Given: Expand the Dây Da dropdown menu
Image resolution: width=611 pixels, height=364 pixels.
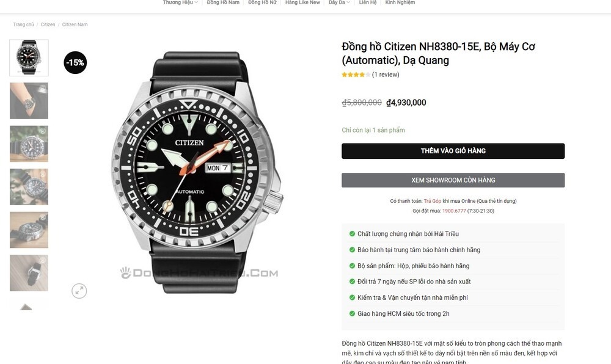Looking at the screenshot, I should coord(339,2).
